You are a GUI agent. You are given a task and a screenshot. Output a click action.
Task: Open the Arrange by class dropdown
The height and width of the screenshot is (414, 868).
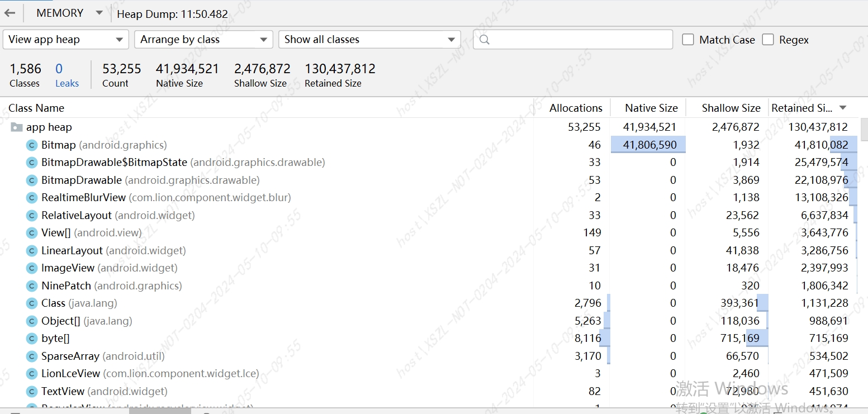point(203,40)
